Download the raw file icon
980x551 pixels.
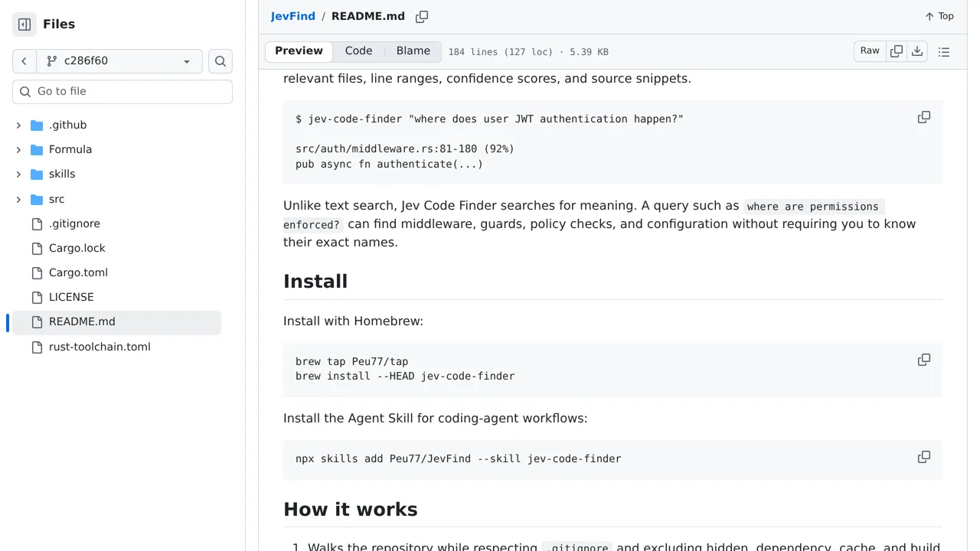[917, 51]
